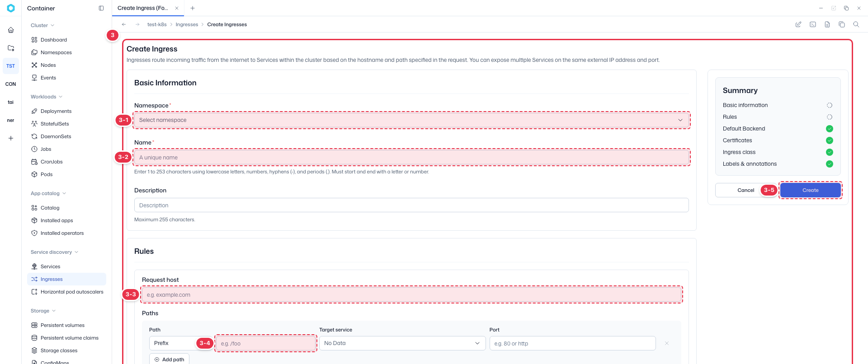Open the Select namespace dropdown
This screenshot has width=868, height=364.
click(411, 120)
